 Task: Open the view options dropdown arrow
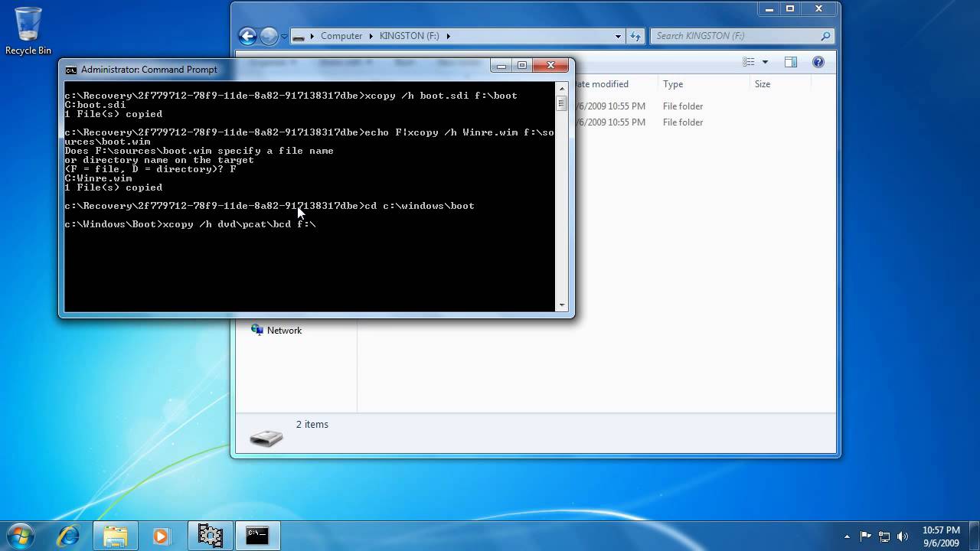point(765,62)
